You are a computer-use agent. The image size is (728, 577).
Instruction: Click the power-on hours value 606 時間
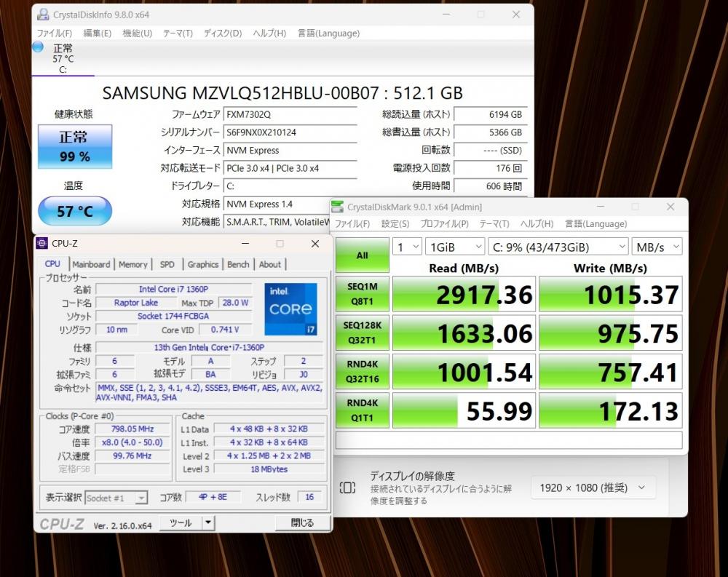491,186
